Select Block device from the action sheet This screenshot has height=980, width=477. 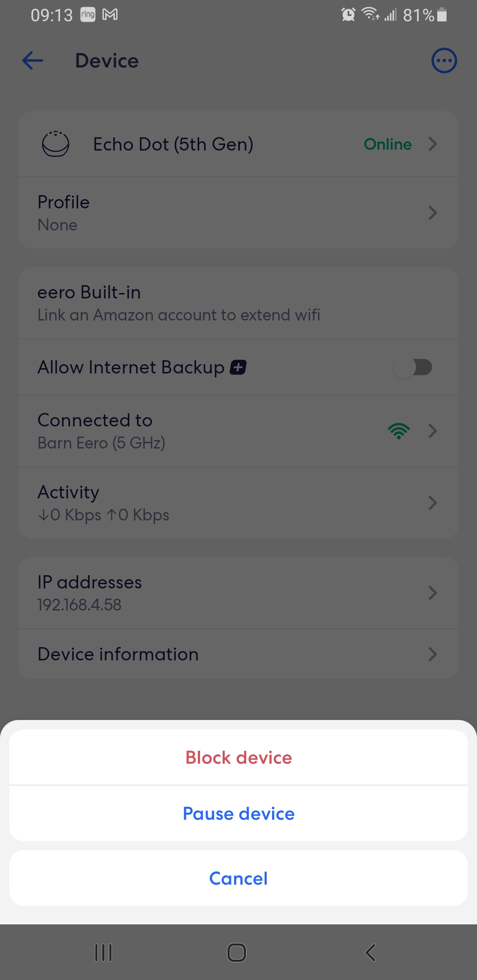pyautogui.click(x=238, y=757)
